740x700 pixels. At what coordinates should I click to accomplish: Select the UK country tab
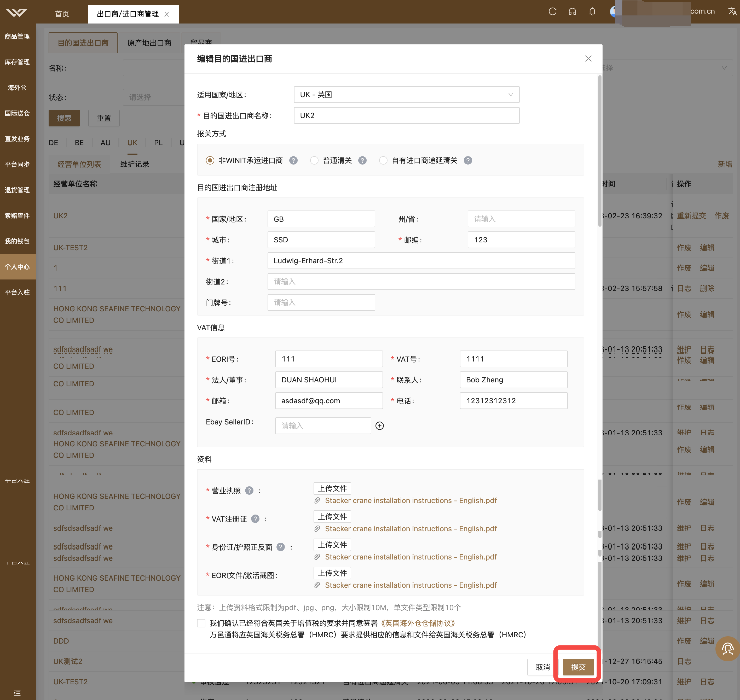(x=132, y=143)
